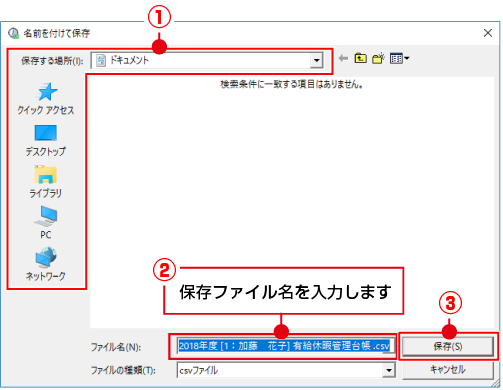Click the dialog title bar app icon
503x390 pixels.
pyautogui.click(x=14, y=33)
